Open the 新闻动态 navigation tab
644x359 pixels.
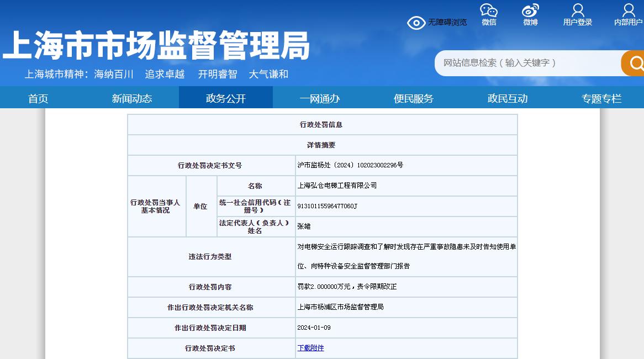(132, 98)
